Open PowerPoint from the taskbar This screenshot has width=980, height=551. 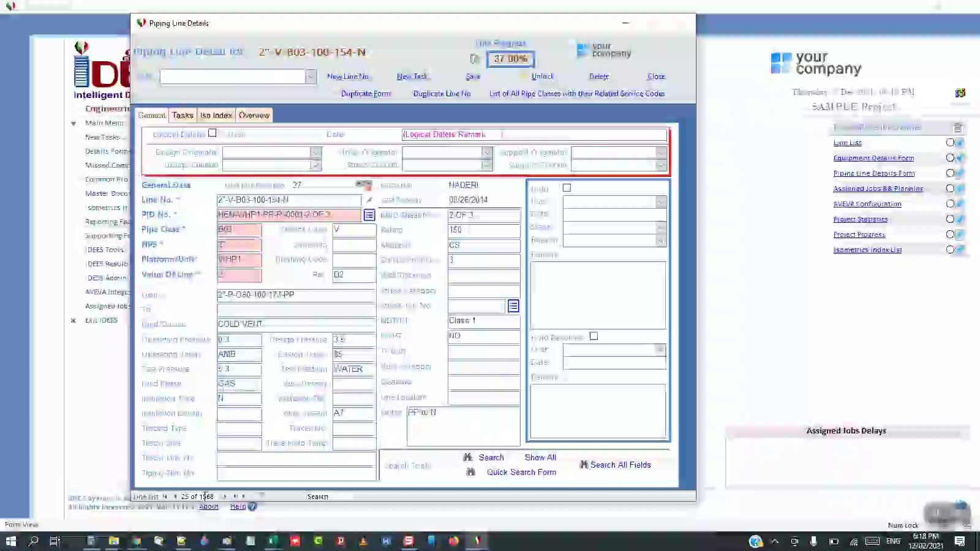coord(341,541)
